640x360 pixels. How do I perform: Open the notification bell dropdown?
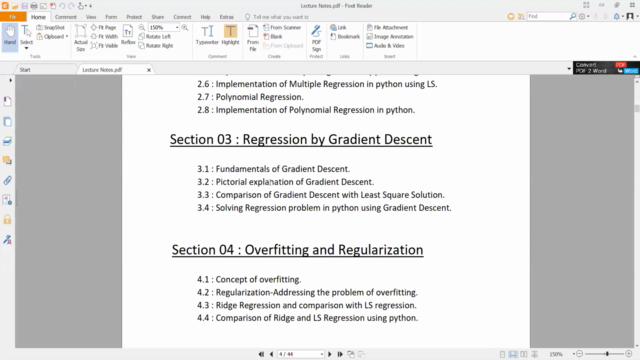pos(619,16)
